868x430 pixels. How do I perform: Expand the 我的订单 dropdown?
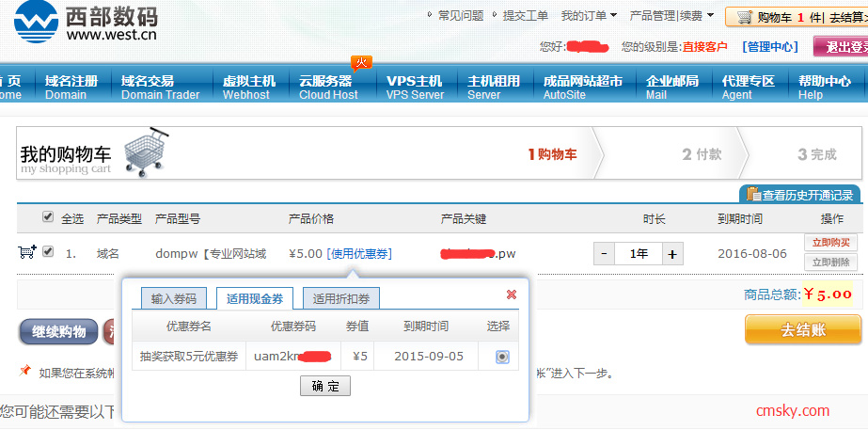[590, 16]
